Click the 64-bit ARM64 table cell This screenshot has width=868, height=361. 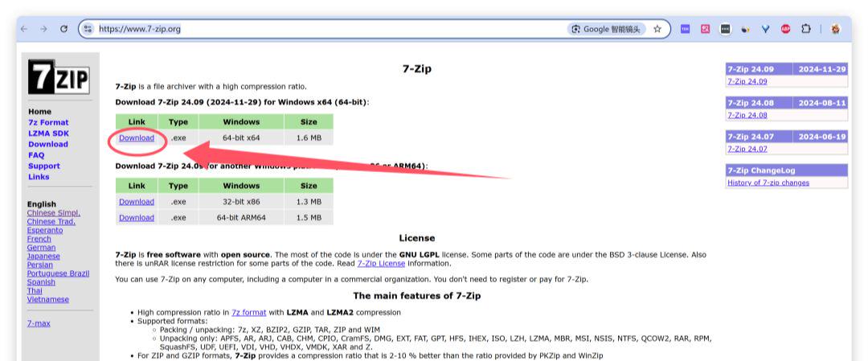click(x=241, y=218)
